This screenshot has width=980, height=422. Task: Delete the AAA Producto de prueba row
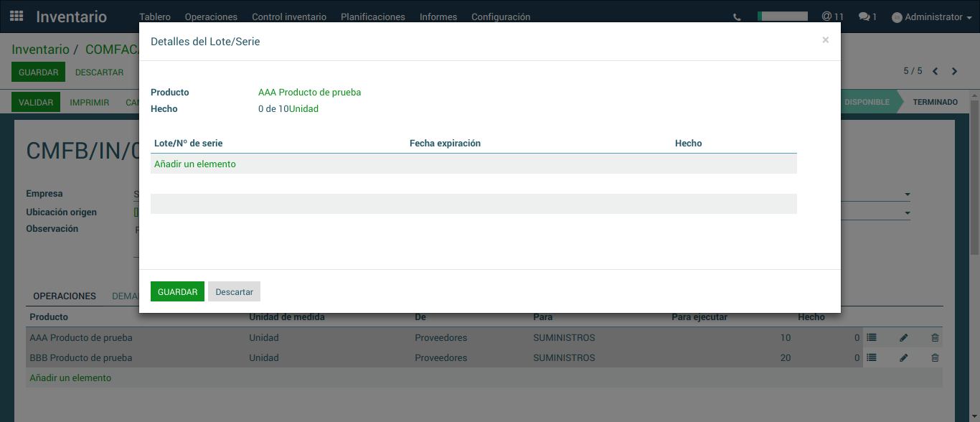pos(935,337)
